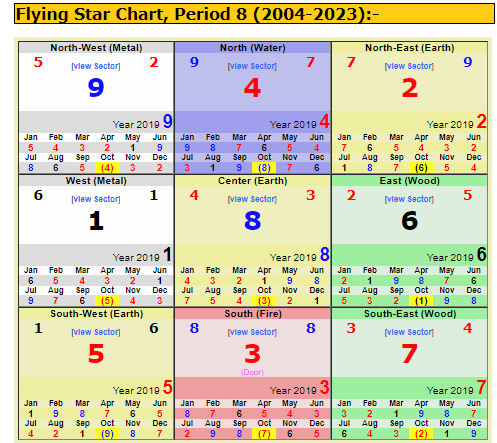Open view Sector link in East
Image resolution: width=497 pixels, height=443 pixels.
409,199
